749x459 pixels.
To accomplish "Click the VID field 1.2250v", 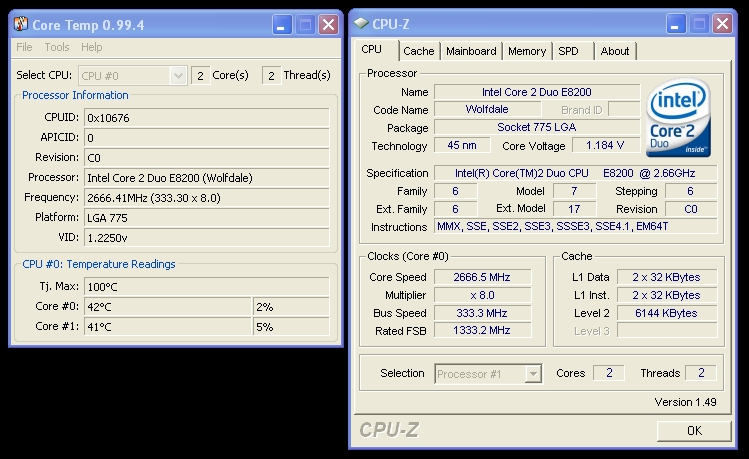I will pos(207,238).
